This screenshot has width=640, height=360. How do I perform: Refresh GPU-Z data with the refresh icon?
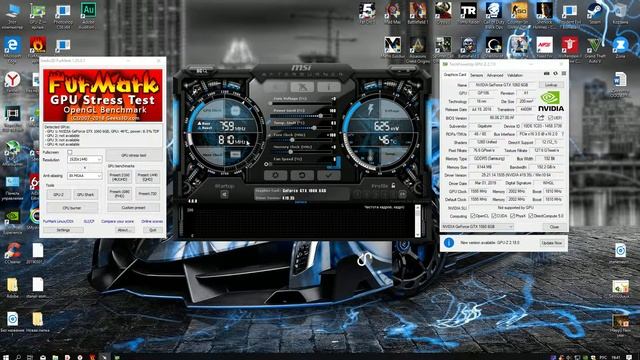[x=555, y=73]
